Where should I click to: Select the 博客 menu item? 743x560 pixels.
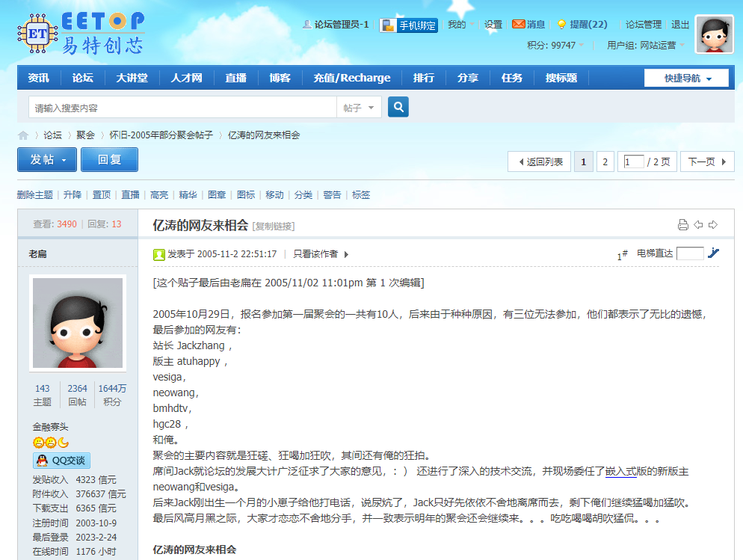tap(279, 77)
